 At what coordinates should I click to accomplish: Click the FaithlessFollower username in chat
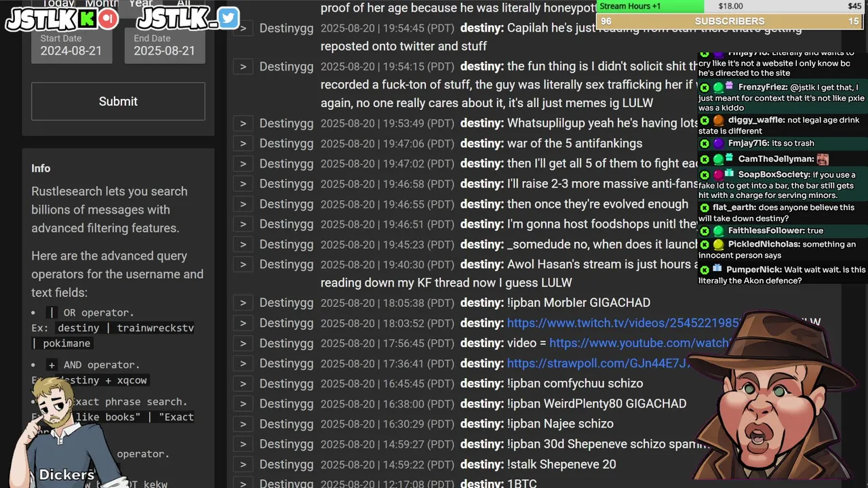(x=766, y=230)
